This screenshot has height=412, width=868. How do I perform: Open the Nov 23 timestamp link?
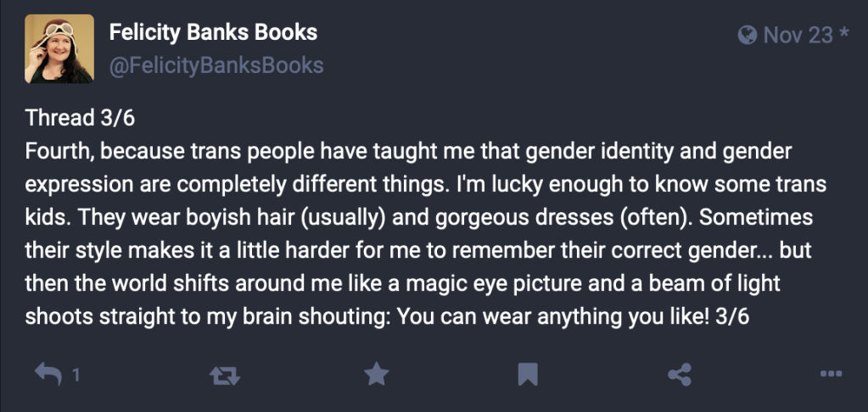pos(798,35)
